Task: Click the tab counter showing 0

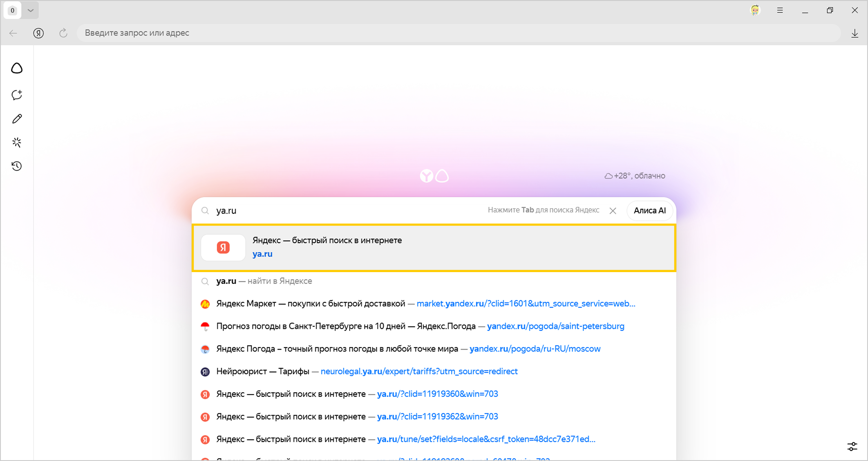Action: point(12,10)
